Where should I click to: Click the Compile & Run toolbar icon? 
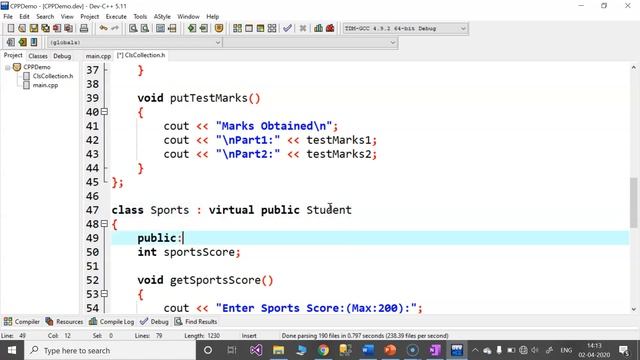(x=260, y=28)
